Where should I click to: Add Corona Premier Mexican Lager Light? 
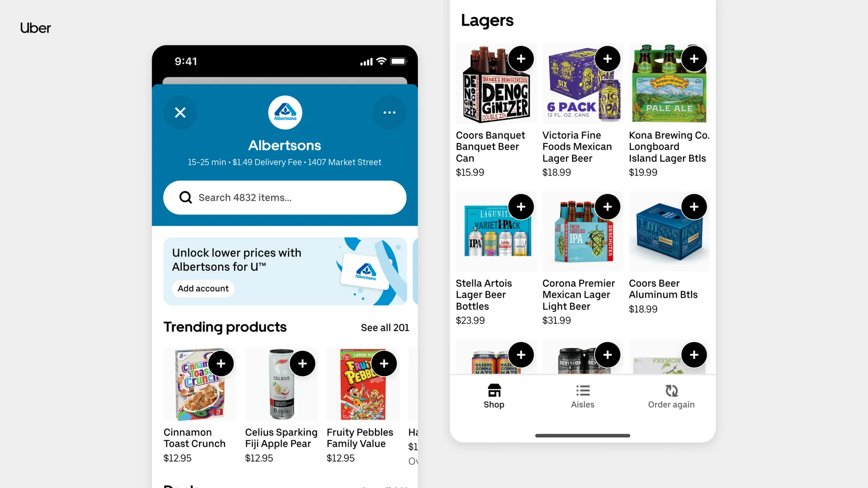tap(607, 207)
